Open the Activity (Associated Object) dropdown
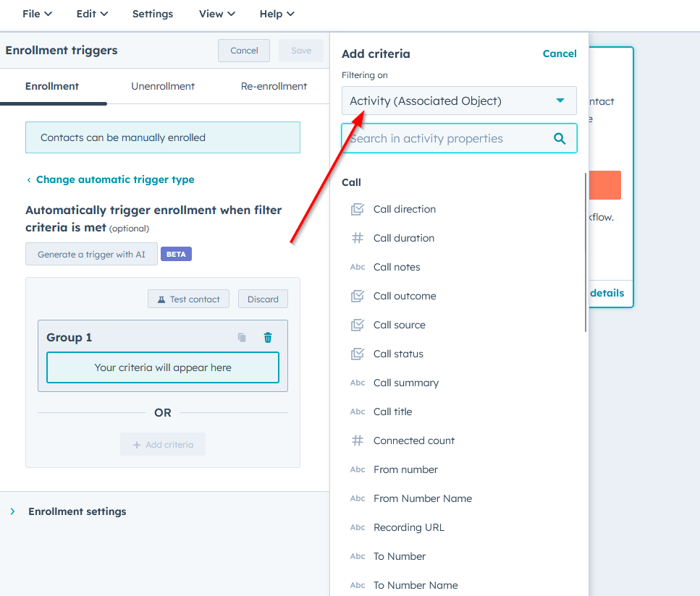 pyautogui.click(x=459, y=101)
